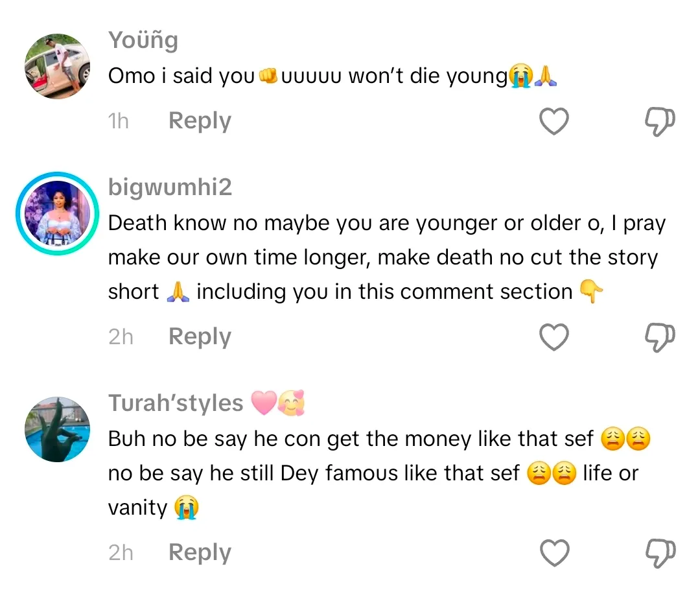This screenshot has height=597, width=700.
Task: Dislike bigwumhi2's comment
Action: [660, 337]
